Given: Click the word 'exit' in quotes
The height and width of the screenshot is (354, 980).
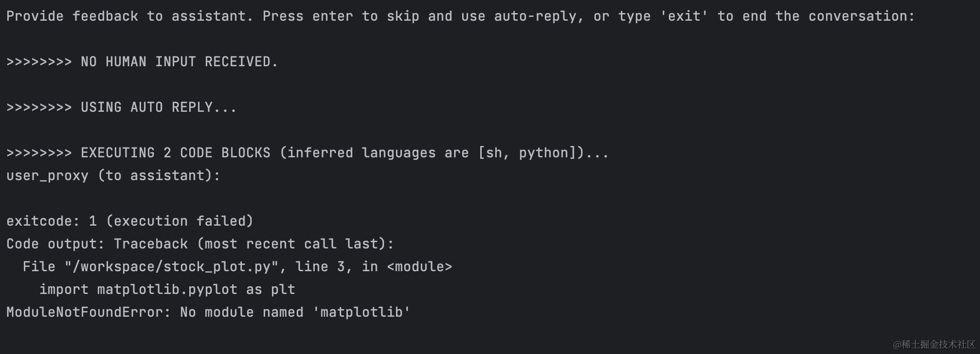Looking at the screenshot, I should [684, 17].
